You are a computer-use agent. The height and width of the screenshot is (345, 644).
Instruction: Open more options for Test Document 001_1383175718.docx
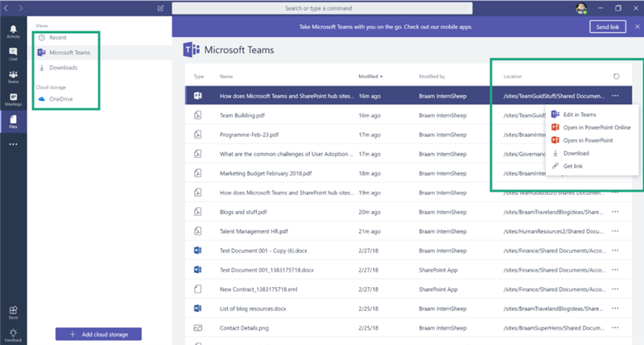coord(615,270)
